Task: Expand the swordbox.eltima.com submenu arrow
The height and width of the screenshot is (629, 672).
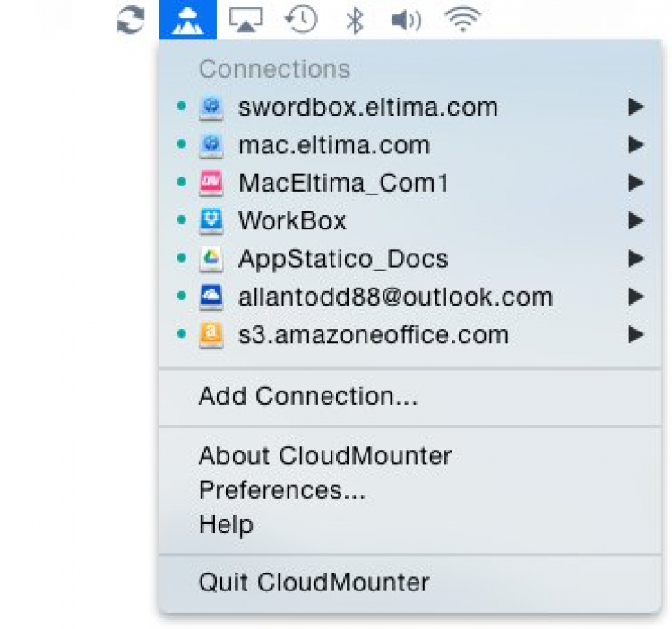Action: tap(636, 107)
